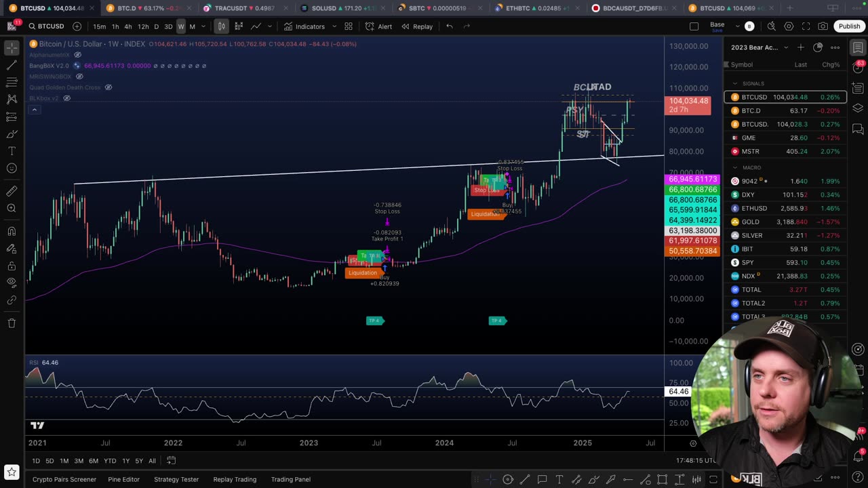
Task: Select the zoom in tool
Action: point(12,208)
